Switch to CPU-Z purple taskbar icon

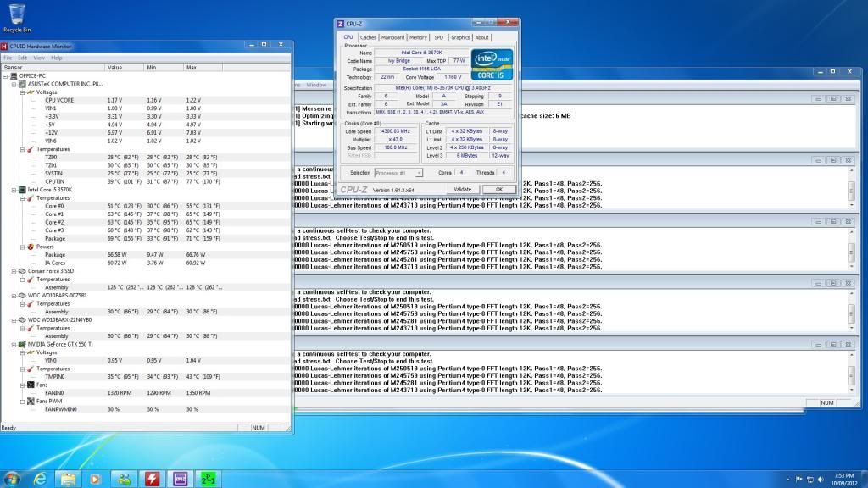181,478
